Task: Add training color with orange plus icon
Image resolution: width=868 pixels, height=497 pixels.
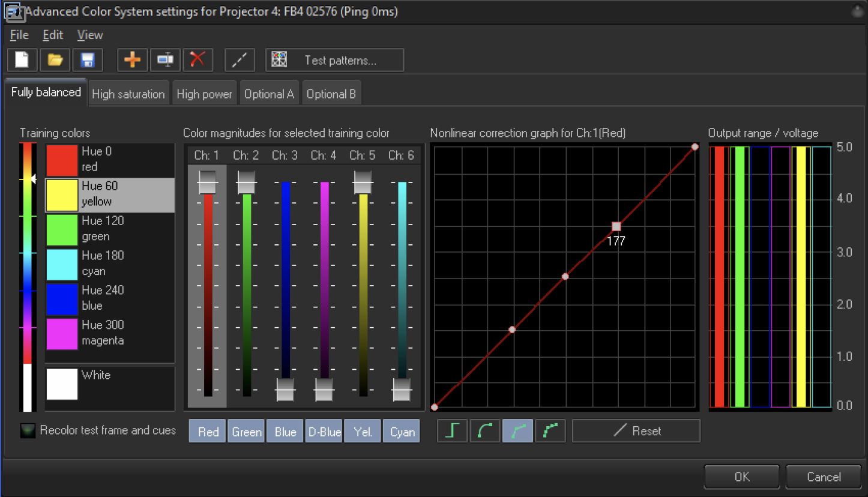Action: pyautogui.click(x=132, y=60)
